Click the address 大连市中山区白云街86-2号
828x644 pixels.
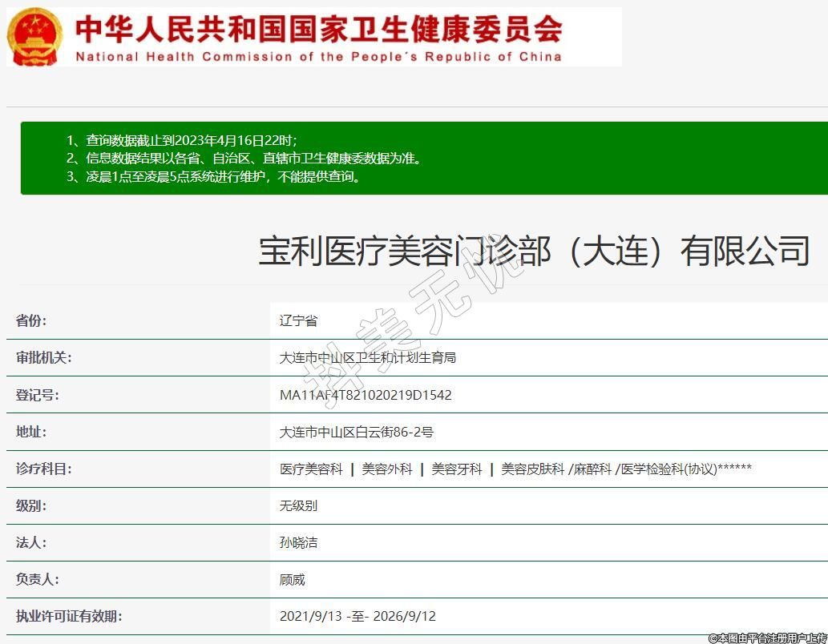(356, 432)
